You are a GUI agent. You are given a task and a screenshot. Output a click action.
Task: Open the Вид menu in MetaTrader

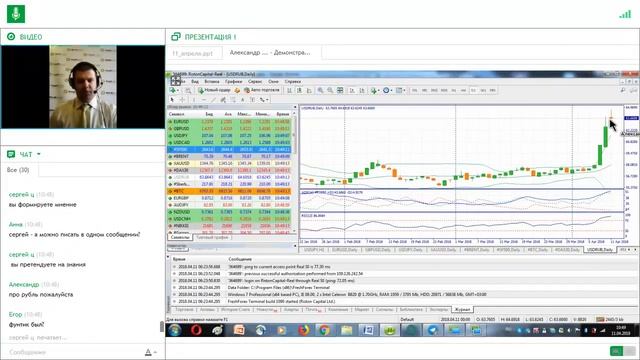click(195, 82)
